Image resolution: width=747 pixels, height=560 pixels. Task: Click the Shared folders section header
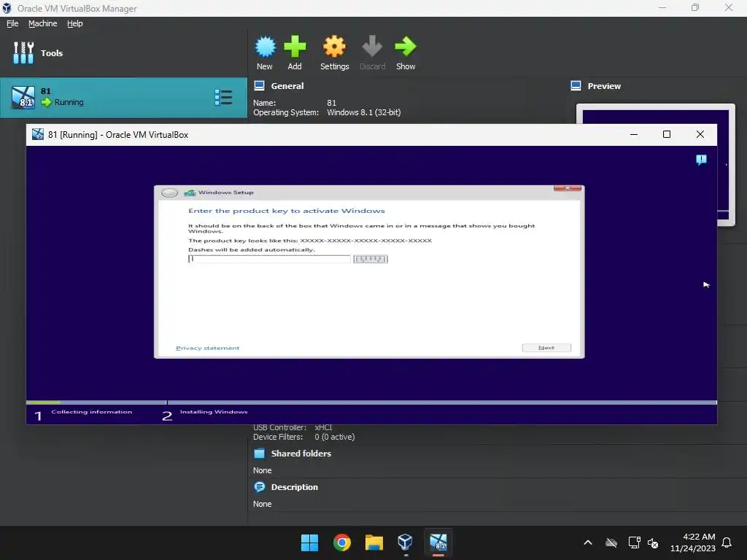tap(301, 454)
